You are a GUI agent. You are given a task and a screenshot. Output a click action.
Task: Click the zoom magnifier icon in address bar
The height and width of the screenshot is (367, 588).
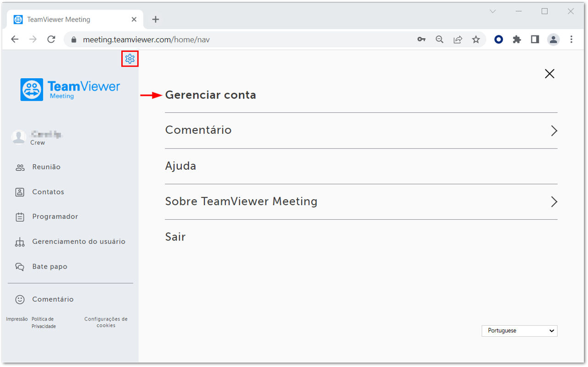[440, 40]
